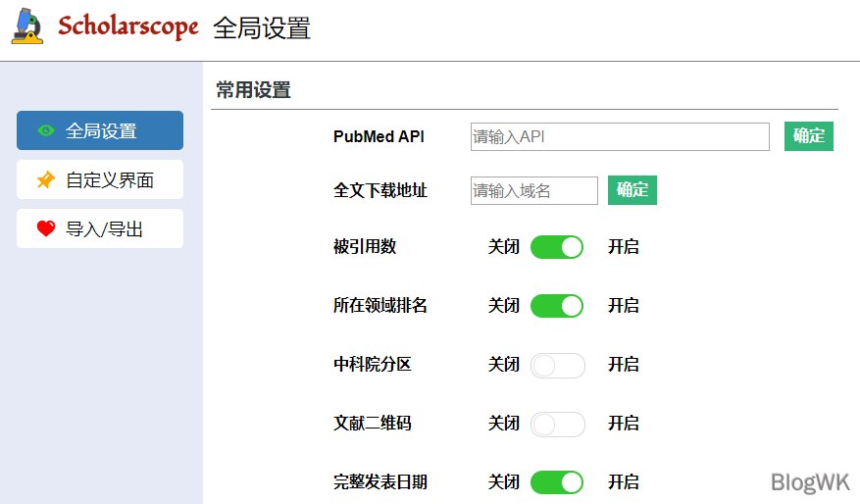The height and width of the screenshot is (504, 860).
Task: Click the orange pin icon beside 自定义界面
Action: (x=45, y=179)
